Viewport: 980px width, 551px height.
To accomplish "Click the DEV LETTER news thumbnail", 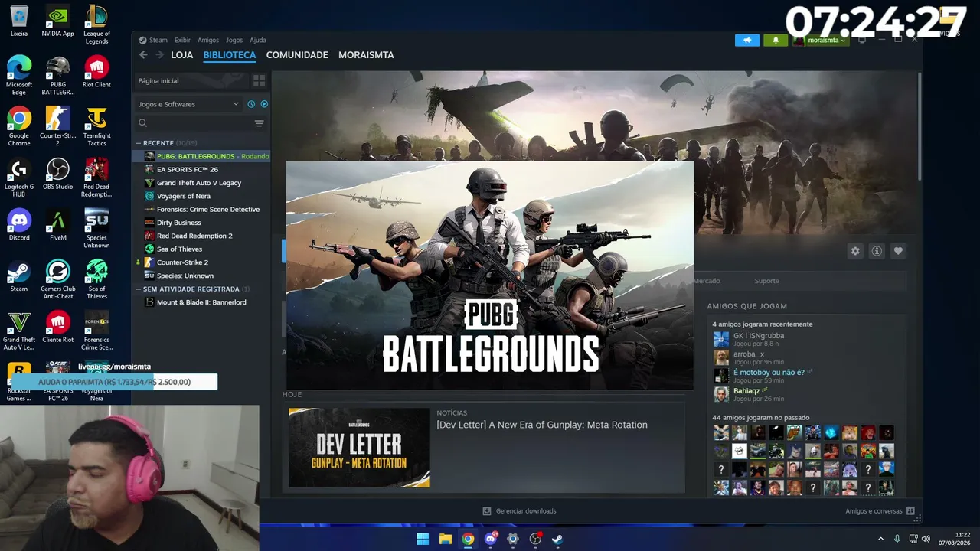I will pyautogui.click(x=359, y=448).
